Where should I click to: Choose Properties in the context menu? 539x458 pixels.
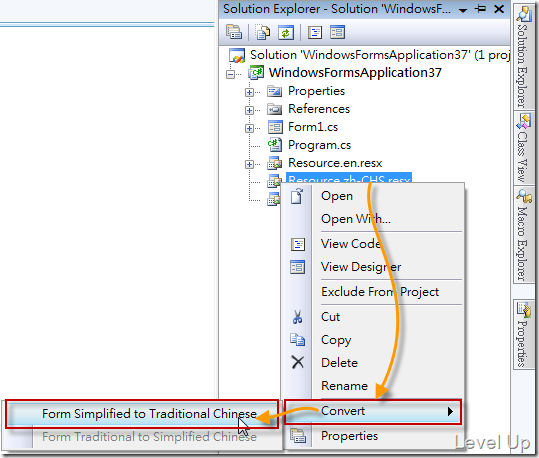tap(373, 436)
